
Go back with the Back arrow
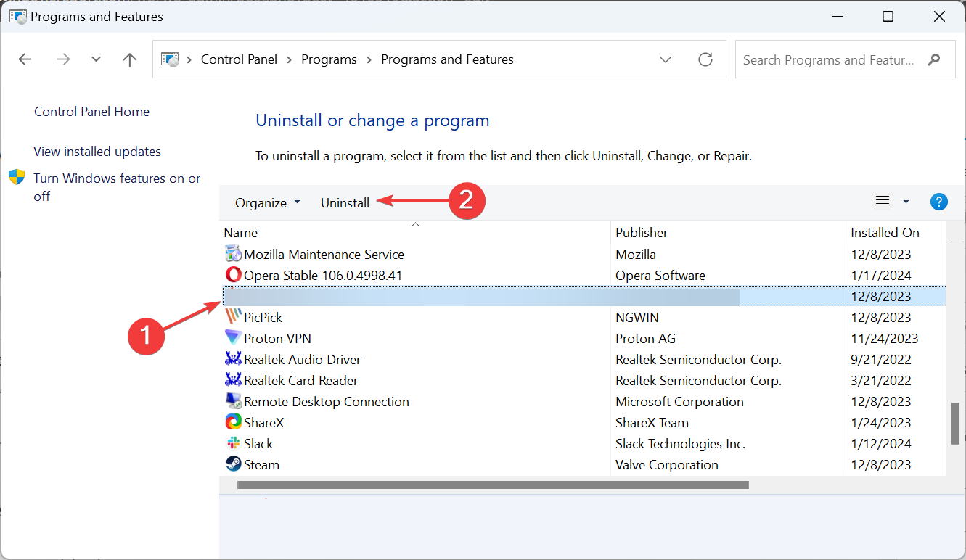pyautogui.click(x=25, y=59)
